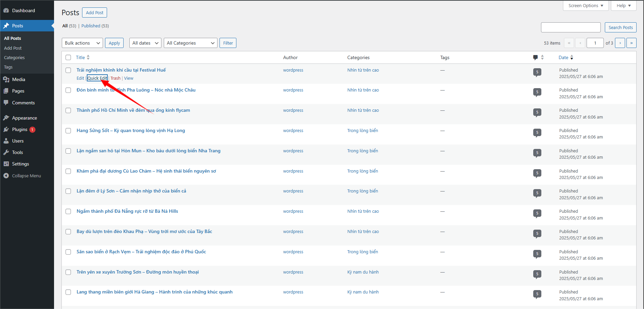This screenshot has height=309, width=644.
Task: Click the Media icon in sidebar
Action: (x=6, y=79)
